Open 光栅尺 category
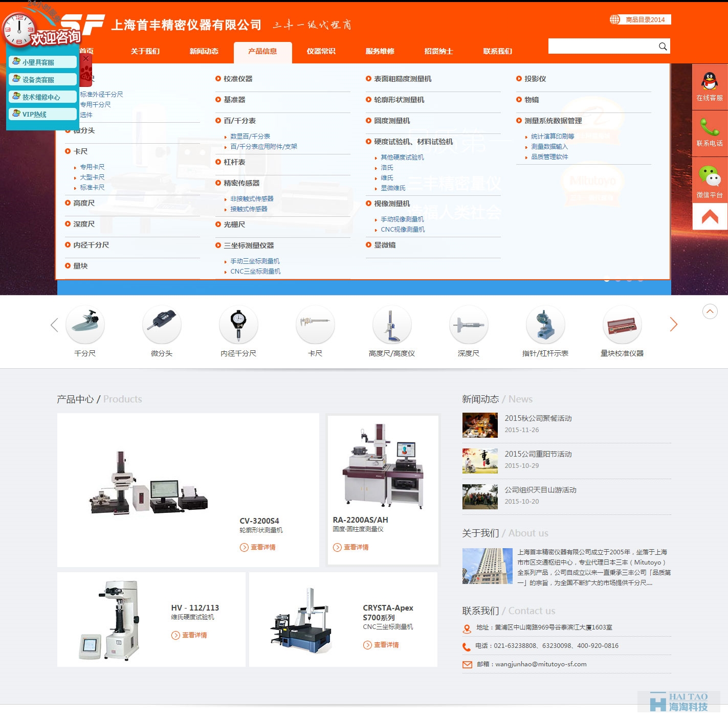 pyautogui.click(x=234, y=224)
